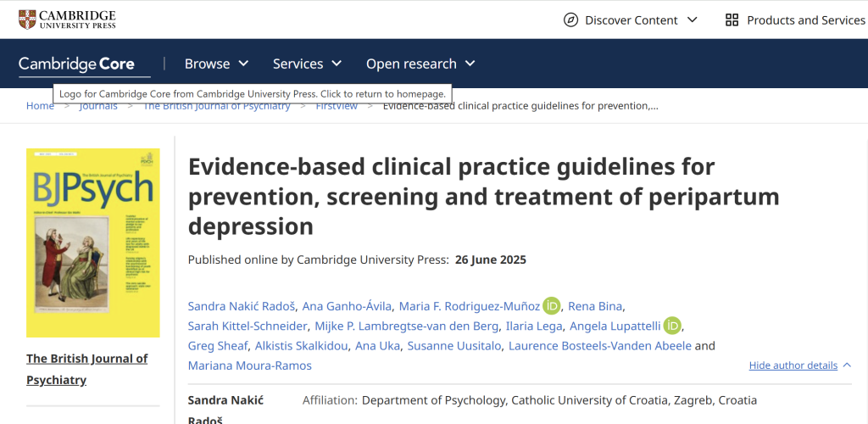View author Ana Ganho-Ávila
This screenshot has height=424, width=868.
coord(347,305)
